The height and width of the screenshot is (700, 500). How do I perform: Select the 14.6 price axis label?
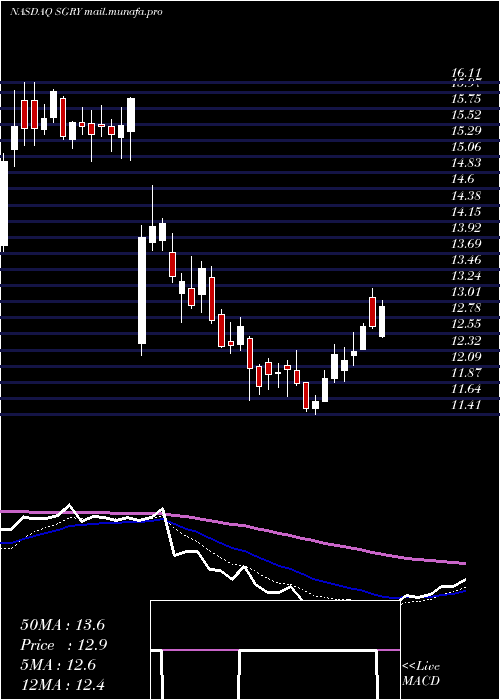[464, 179]
